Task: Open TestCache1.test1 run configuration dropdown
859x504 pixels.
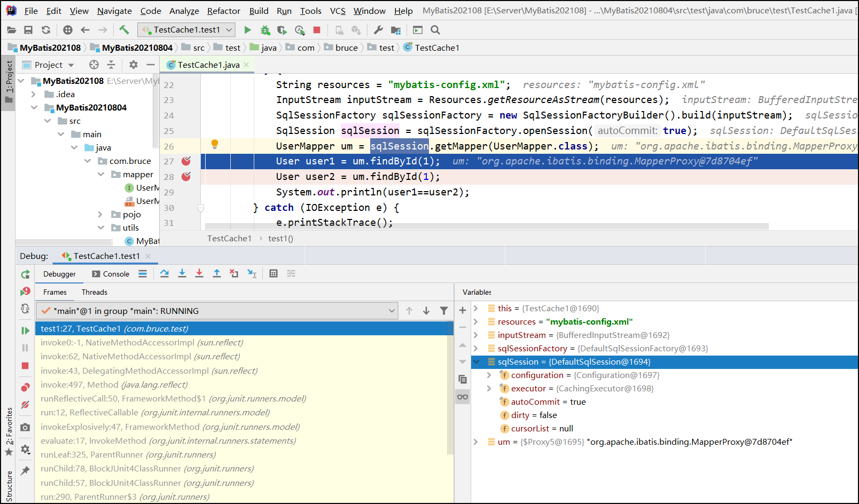Action: click(x=187, y=30)
